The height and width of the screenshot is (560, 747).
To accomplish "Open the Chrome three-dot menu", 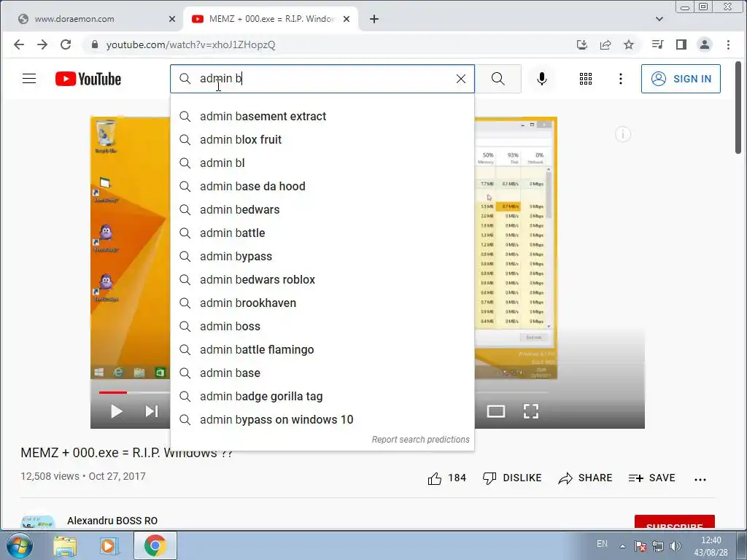I will [x=728, y=44].
